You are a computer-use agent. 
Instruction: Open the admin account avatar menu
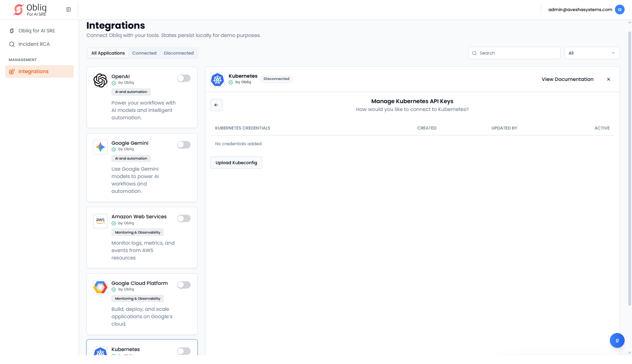(620, 10)
